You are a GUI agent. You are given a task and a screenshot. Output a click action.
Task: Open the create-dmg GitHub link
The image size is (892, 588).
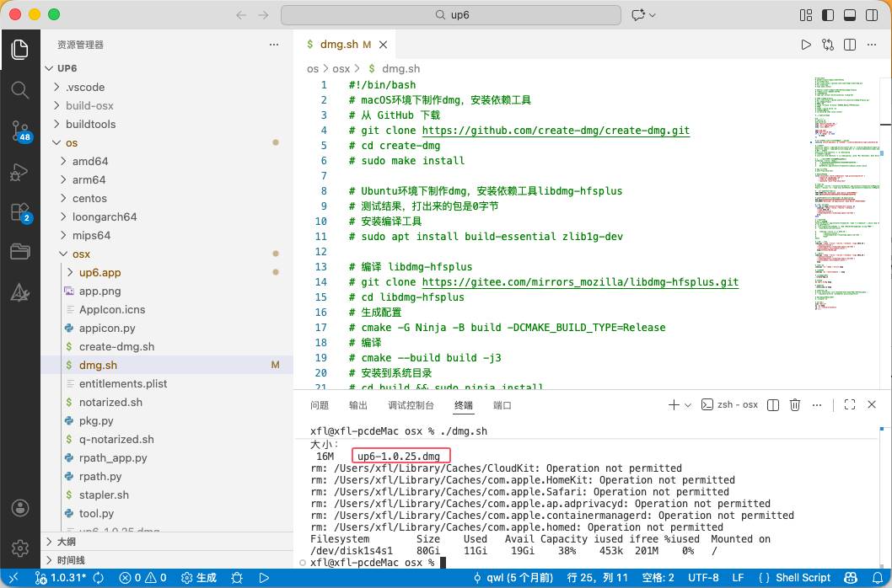556,131
